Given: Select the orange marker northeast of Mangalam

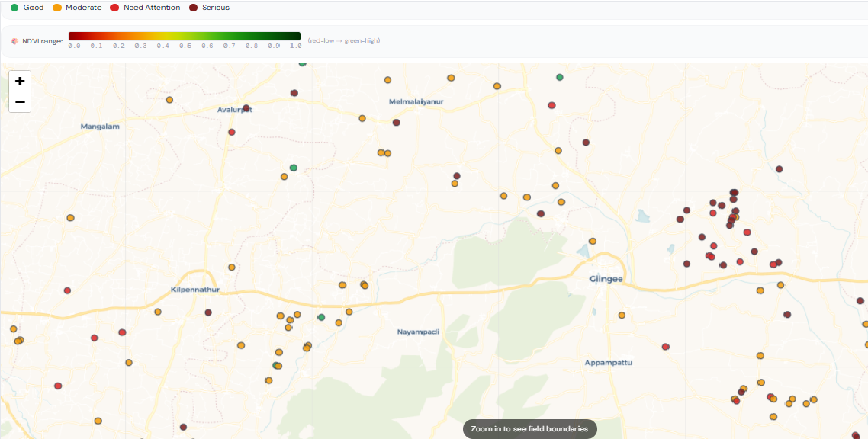Looking at the screenshot, I should [170, 100].
